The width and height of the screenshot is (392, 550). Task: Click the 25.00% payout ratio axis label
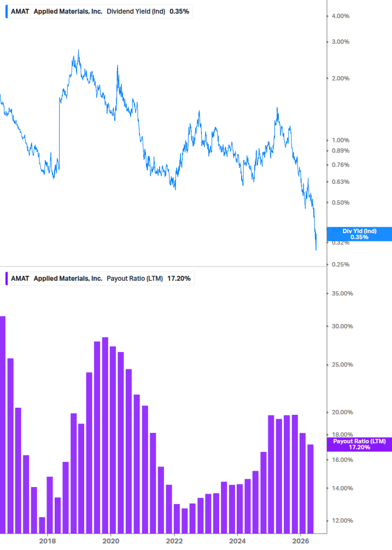pyautogui.click(x=342, y=365)
